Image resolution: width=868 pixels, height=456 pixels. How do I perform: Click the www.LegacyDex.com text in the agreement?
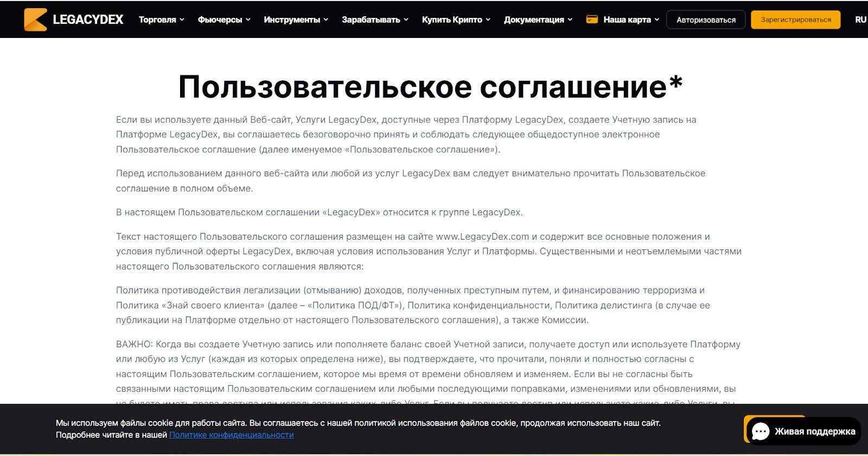coord(482,236)
